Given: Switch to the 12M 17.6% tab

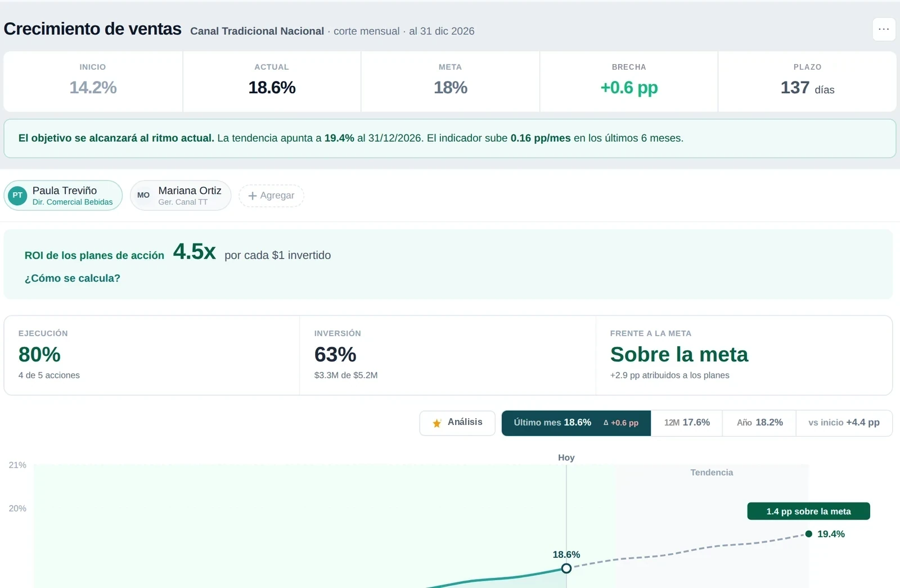Looking at the screenshot, I should [687, 423].
